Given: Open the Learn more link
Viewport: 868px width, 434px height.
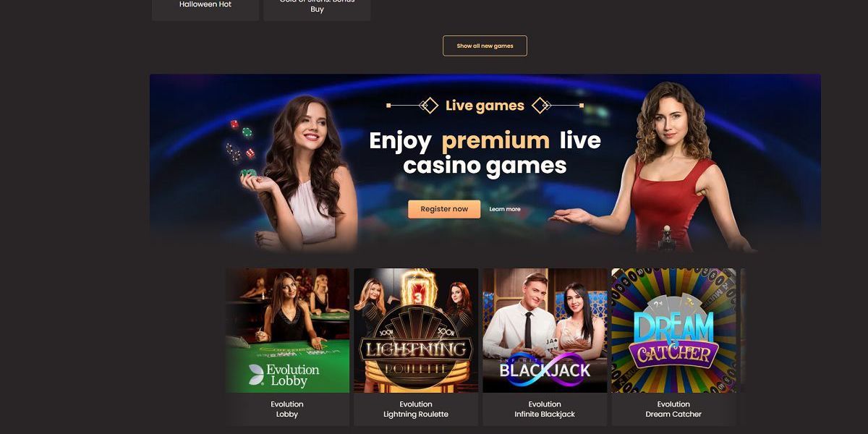Looking at the screenshot, I should tap(505, 209).
